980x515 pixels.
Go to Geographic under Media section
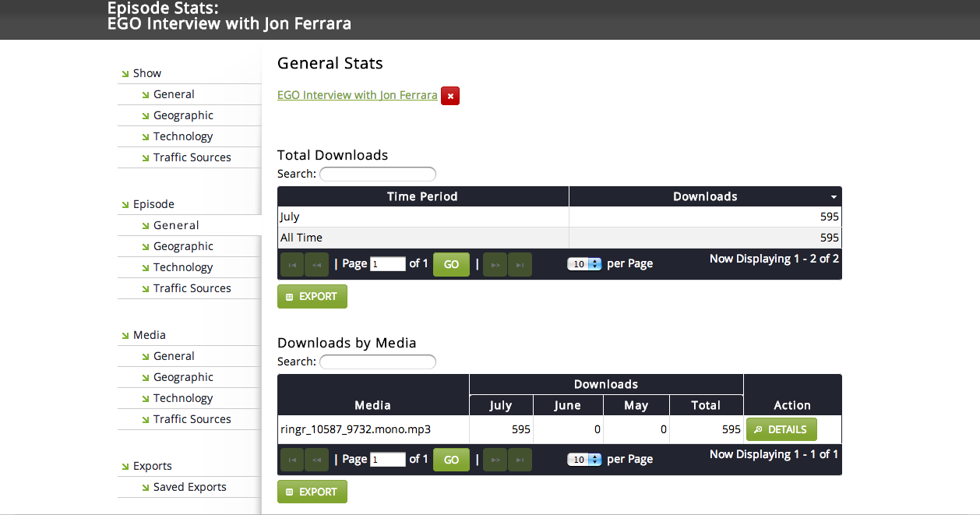click(x=183, y=377)
